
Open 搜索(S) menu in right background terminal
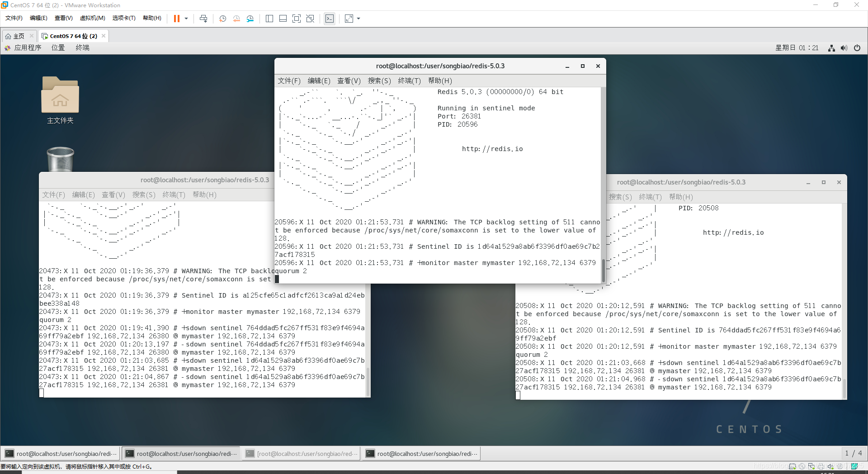click(x=620, y=197)
